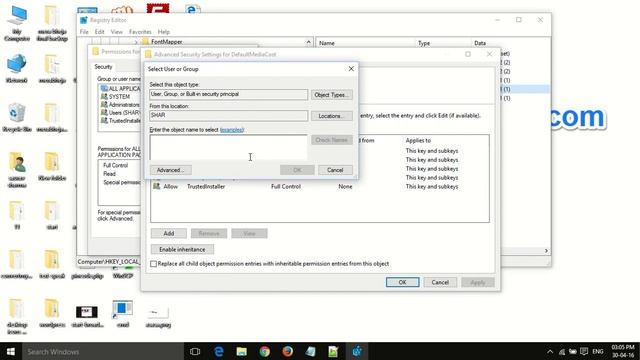Maximize the Advanced Security Settings window
The width and height of the screenshot is (640, 360).
[x=468, y=54]
